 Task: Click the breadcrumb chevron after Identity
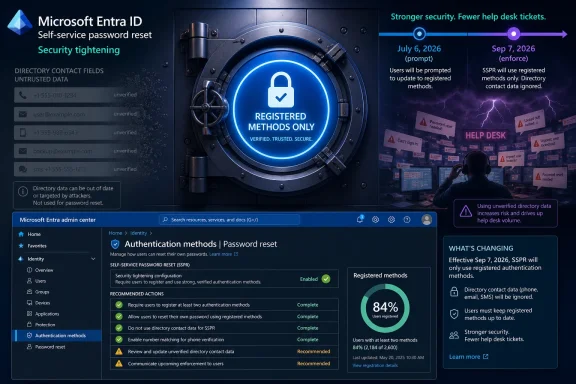pos(151,233)
